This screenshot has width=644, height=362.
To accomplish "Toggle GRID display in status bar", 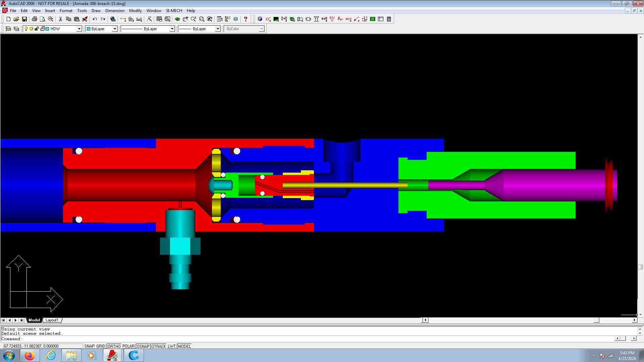I will click(x=101, y=346).
